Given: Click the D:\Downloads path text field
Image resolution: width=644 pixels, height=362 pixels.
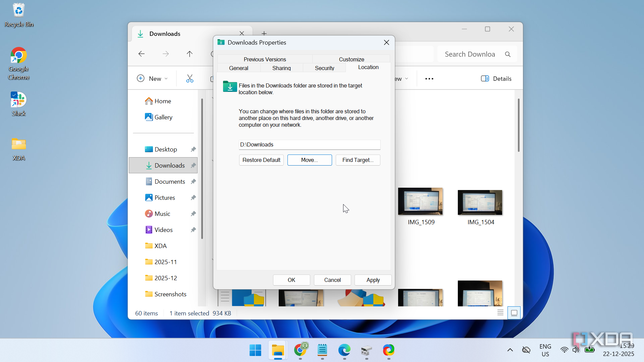Looking at the screenshot, I should tap(309, 144).
